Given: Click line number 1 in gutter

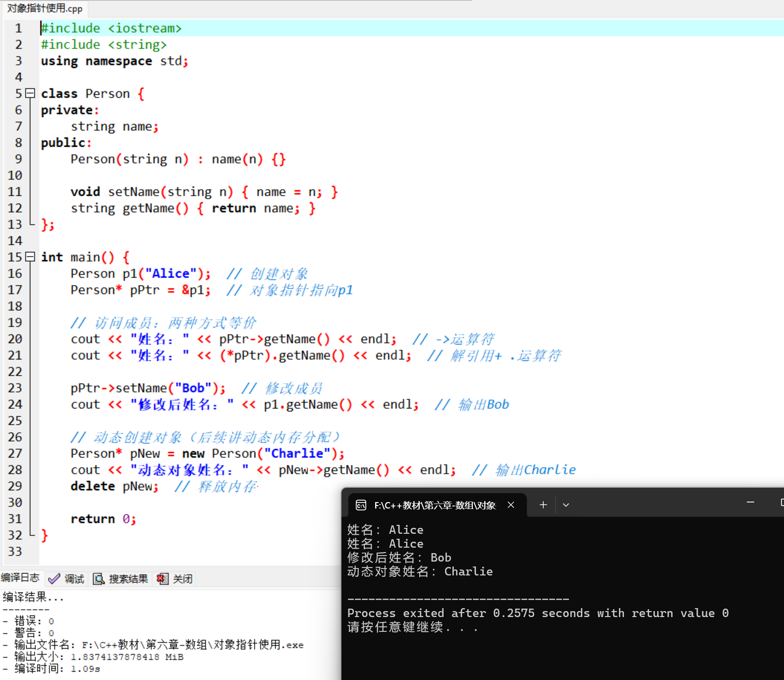Looking at the screenshot, I should (x=18, y=28).
